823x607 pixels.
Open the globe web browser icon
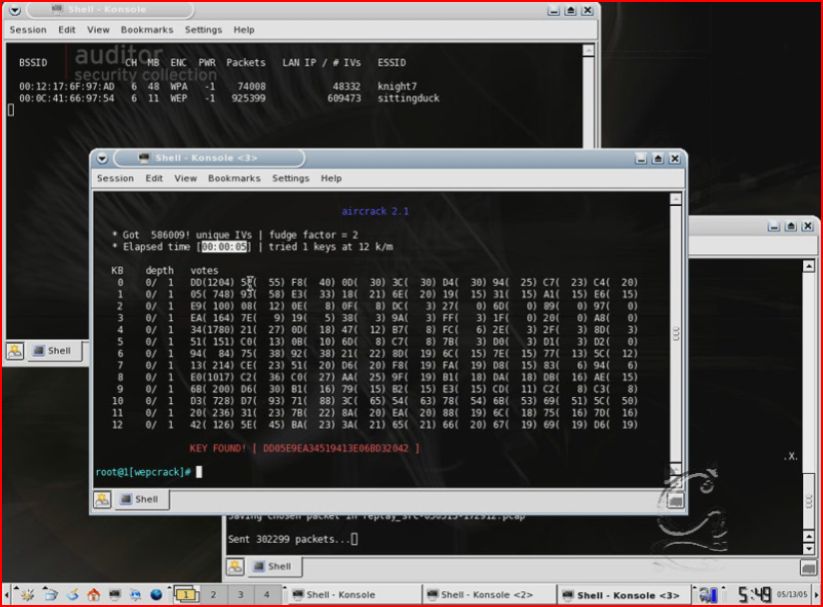pyautogui.click(x=156, y=594)
